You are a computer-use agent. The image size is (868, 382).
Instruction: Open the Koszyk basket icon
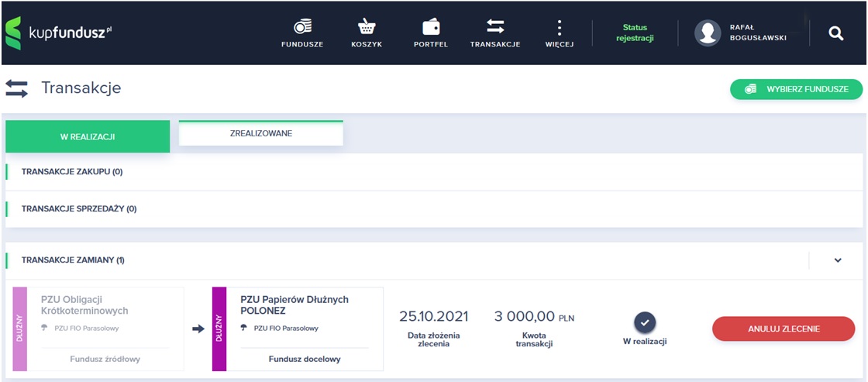(x=367, y=27)
